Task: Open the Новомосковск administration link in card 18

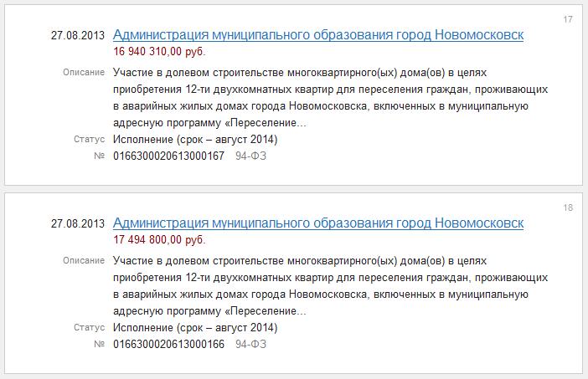Action: 317,223
